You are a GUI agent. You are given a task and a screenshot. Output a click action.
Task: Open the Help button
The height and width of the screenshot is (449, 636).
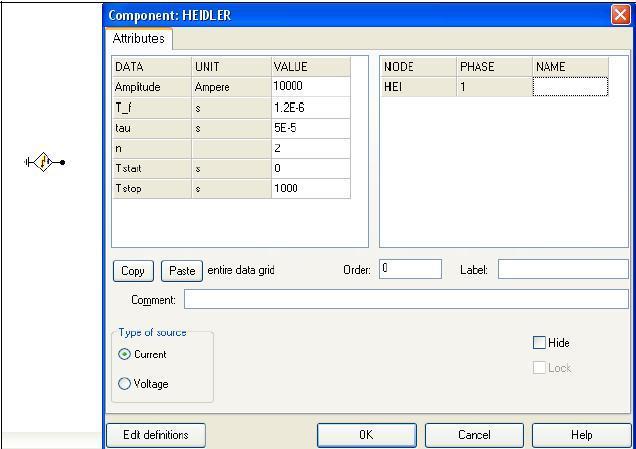[582, 435]
